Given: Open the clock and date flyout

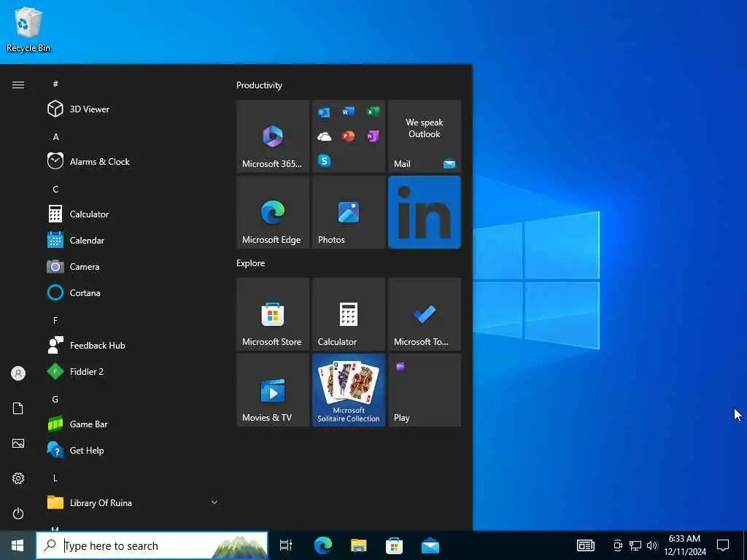Looking at the screenshot, I should coord(684,545).
